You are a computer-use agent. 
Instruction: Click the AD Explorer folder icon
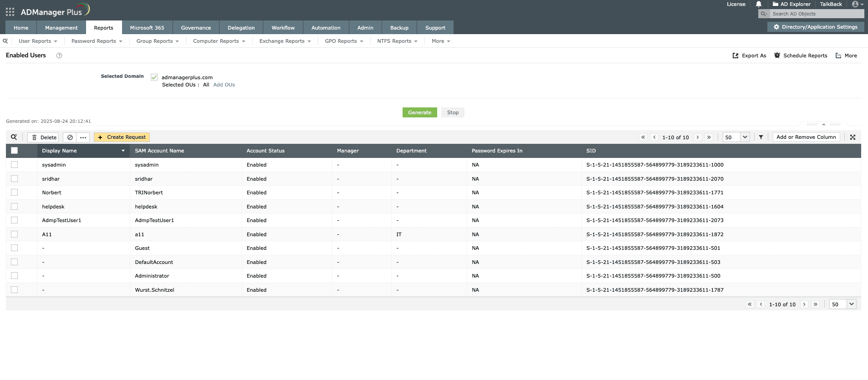(x=776, y=4)
